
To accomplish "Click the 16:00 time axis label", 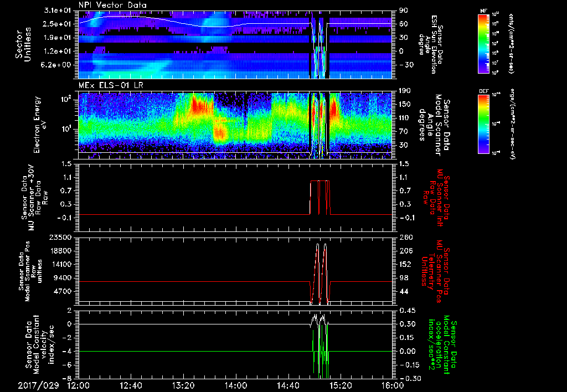I will [x=393, y=385].
